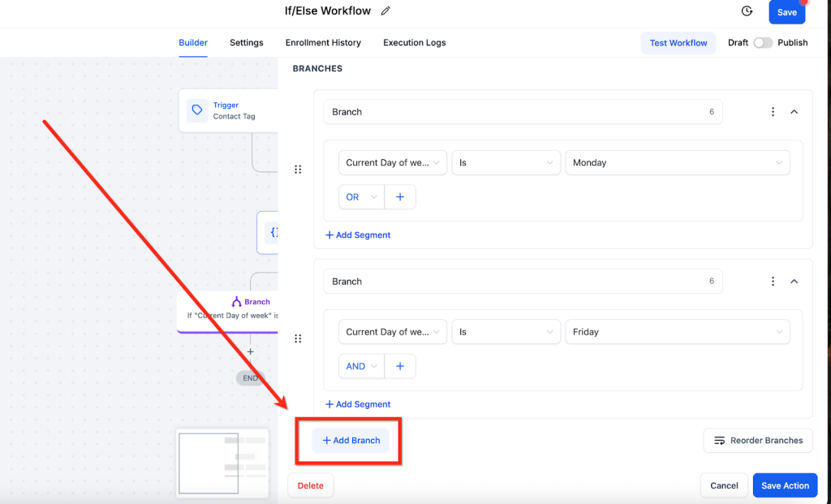
Task: Click drag handle of the Friday branch
Action: point(298,338)
